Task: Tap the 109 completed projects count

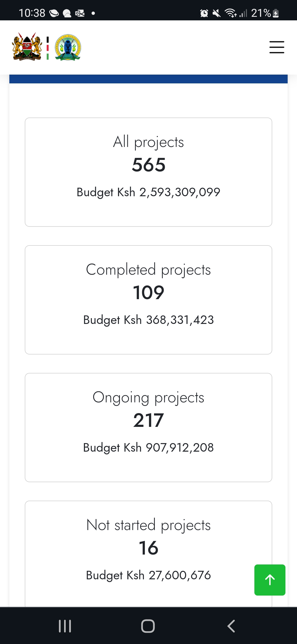Action: coord(148,293)
